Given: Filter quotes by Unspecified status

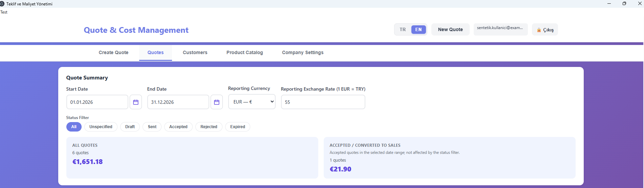Looking at the screenshot, I should pyautogui.click(x=101, y=127).
